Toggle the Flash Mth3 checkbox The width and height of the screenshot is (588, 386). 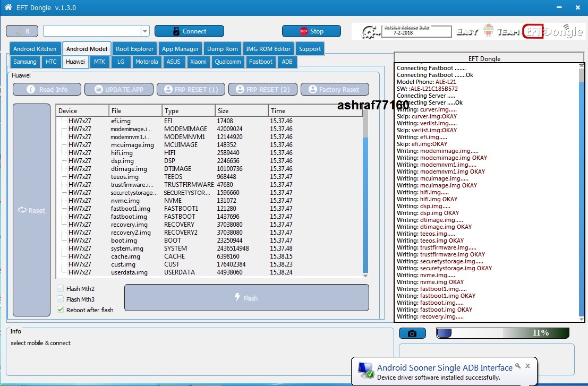click(x=61, y=299)
